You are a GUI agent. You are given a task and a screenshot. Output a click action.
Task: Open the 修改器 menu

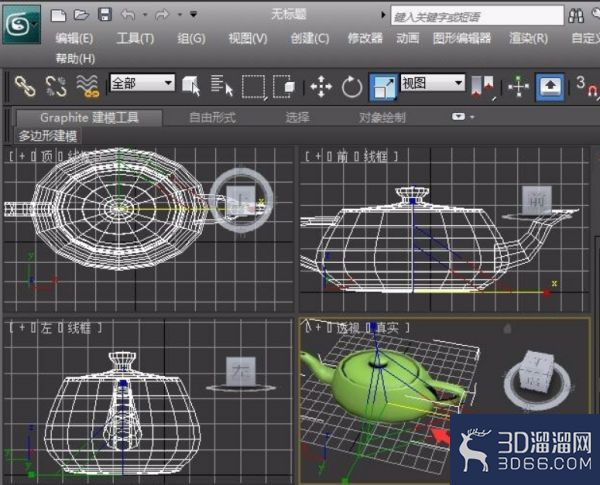[365, 38]
